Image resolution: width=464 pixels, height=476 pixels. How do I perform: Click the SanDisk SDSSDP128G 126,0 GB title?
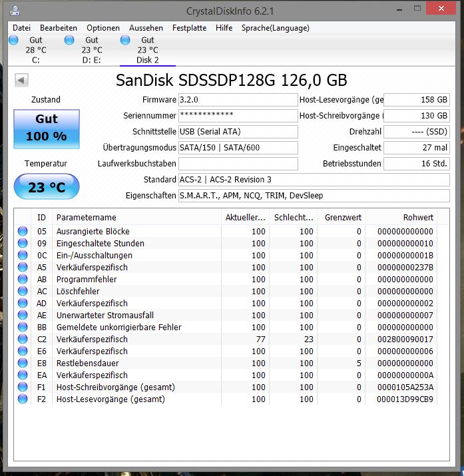pyautogui.click(x=231, y=80)
